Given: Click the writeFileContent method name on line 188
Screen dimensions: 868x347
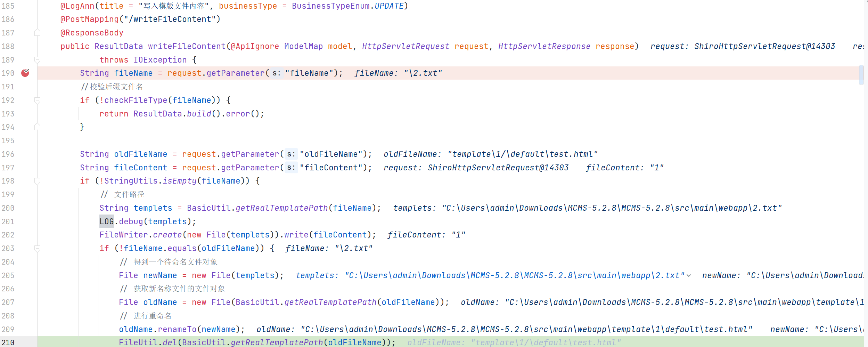Looking at the screenshot, I should coord(187,46).
